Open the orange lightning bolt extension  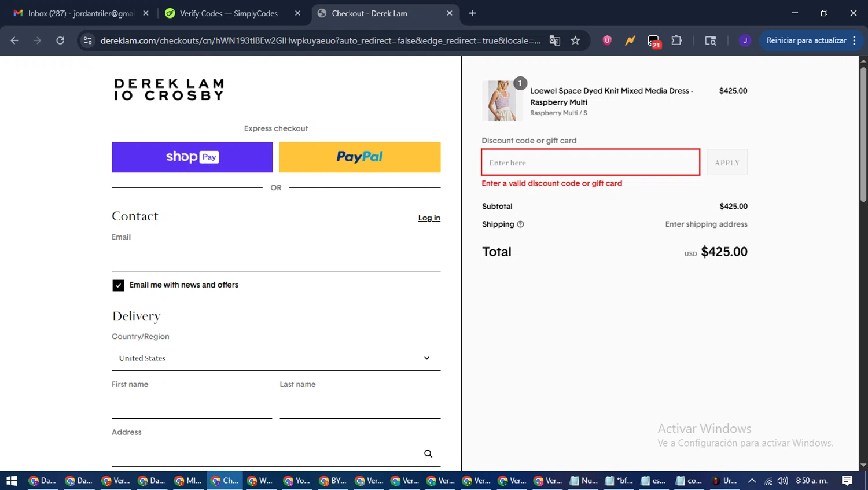(x=630, y=40)
